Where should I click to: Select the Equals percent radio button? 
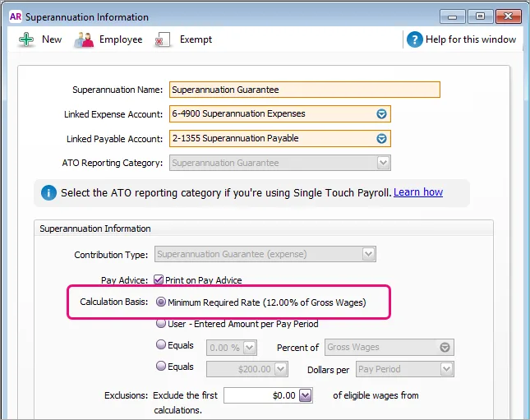[161, 344]
